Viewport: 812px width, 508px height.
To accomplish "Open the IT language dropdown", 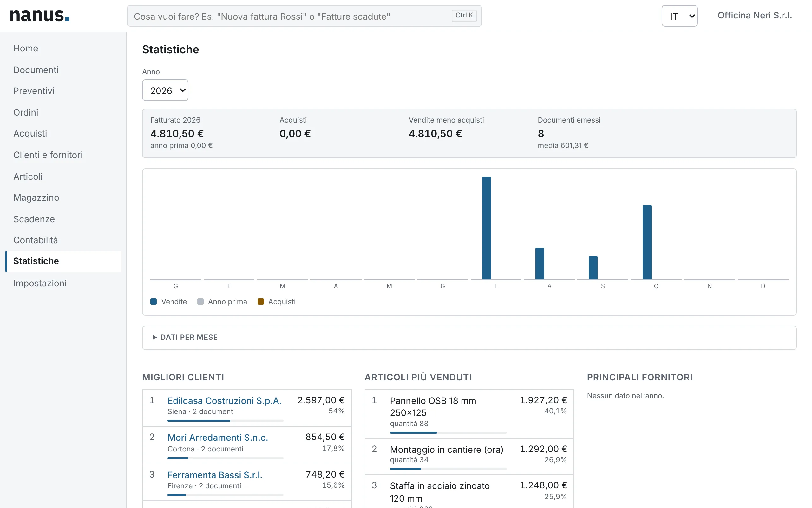I will (679, 16).
